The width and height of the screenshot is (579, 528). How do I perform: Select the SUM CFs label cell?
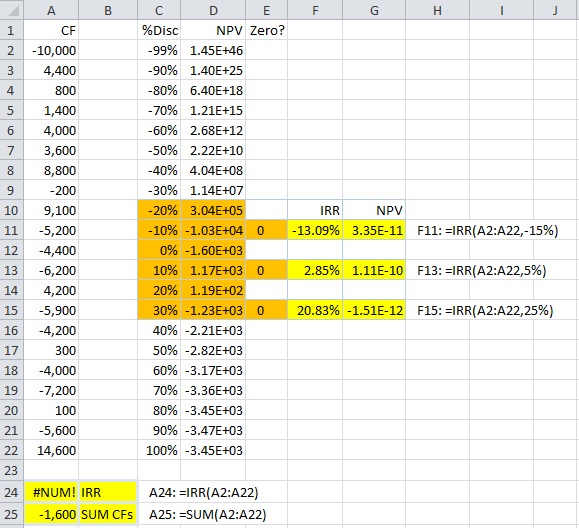108,514
